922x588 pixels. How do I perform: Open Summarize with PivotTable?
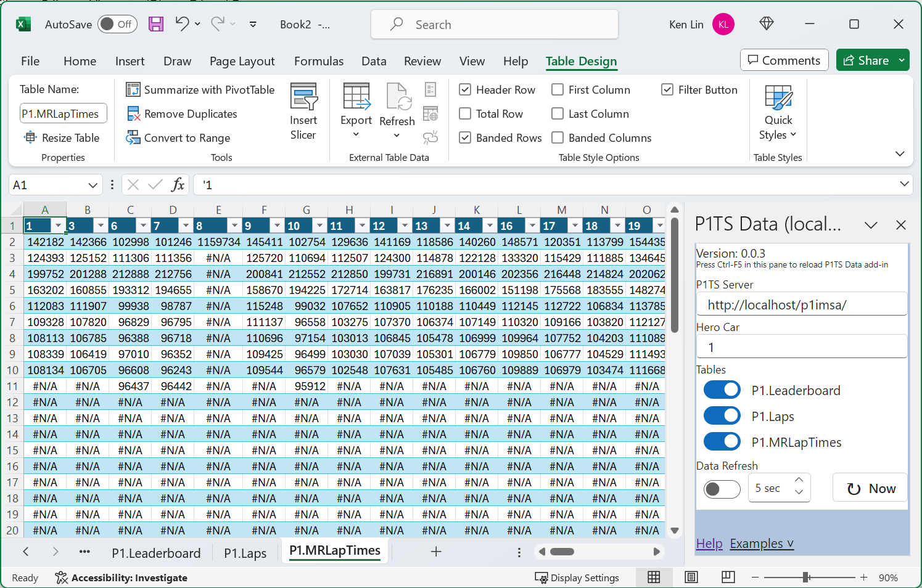tap(200, 89)
